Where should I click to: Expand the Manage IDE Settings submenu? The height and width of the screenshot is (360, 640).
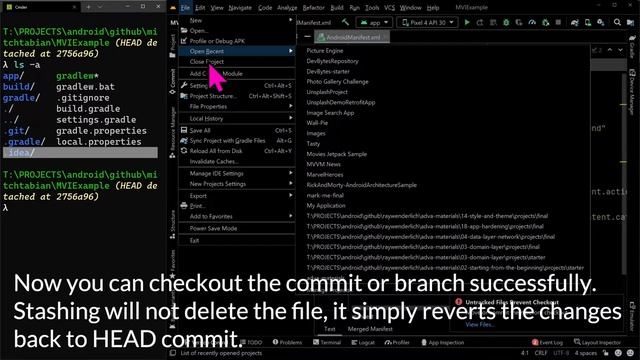[x=237, y=173]
